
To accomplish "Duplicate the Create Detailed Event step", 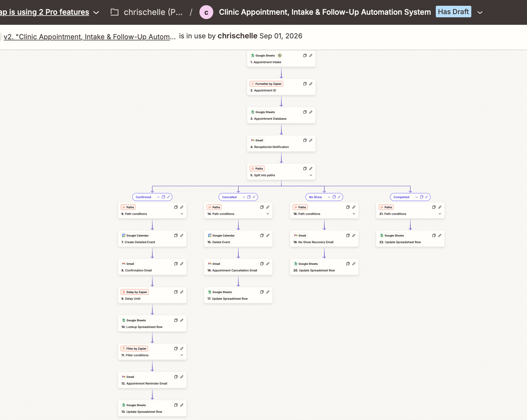I will pyautogui.click(x=176, y=235).
